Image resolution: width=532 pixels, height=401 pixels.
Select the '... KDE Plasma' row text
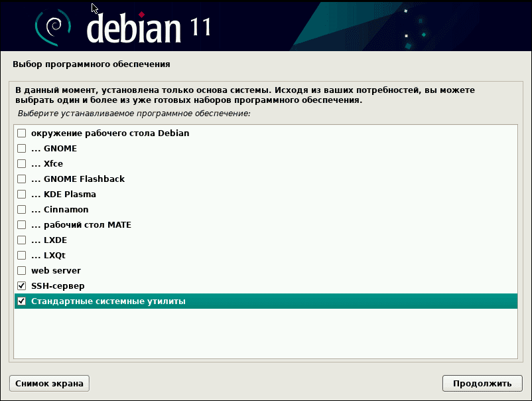[x=64, y=195]
